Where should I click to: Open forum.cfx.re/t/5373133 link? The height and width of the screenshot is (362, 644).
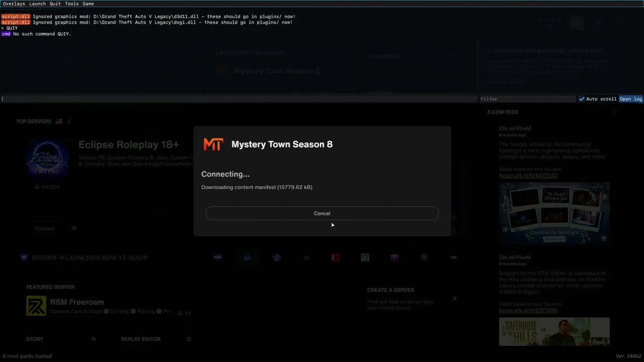coord(528,175)
